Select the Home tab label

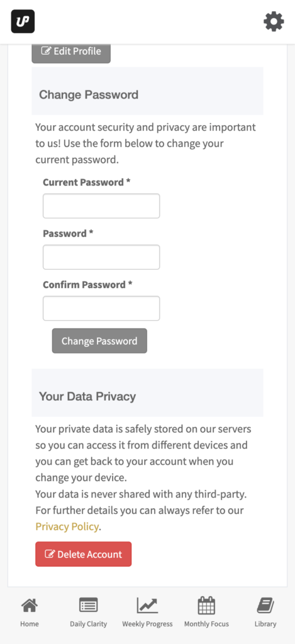[29, 623]
